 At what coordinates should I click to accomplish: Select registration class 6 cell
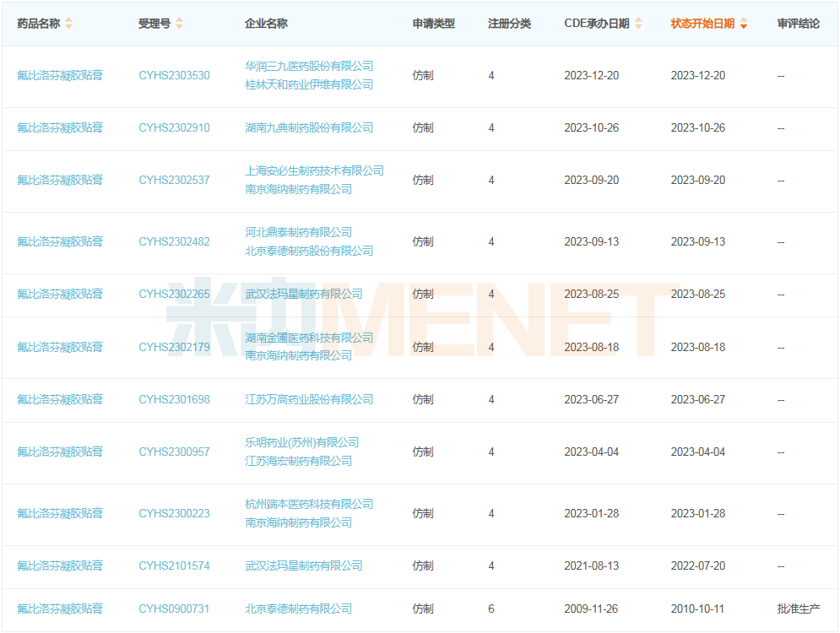click(x=491, y=609)
